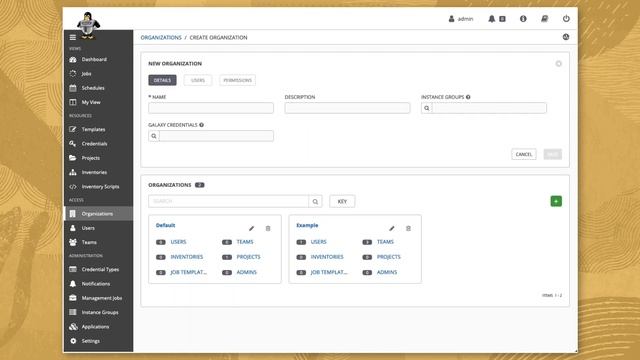Show the Instance Groups help tooltip

coord(468,97)
